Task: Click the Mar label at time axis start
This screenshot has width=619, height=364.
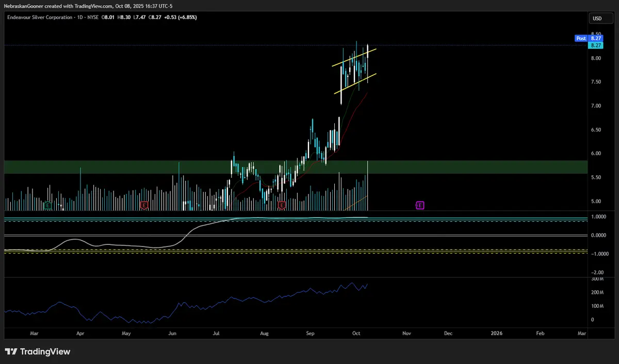Action: 34,334
